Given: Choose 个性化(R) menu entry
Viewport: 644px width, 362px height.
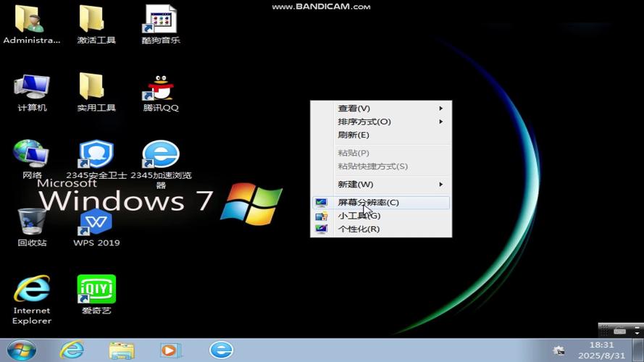Looking at the screenshot, I should pyautogui.click(x=381, y=229).
